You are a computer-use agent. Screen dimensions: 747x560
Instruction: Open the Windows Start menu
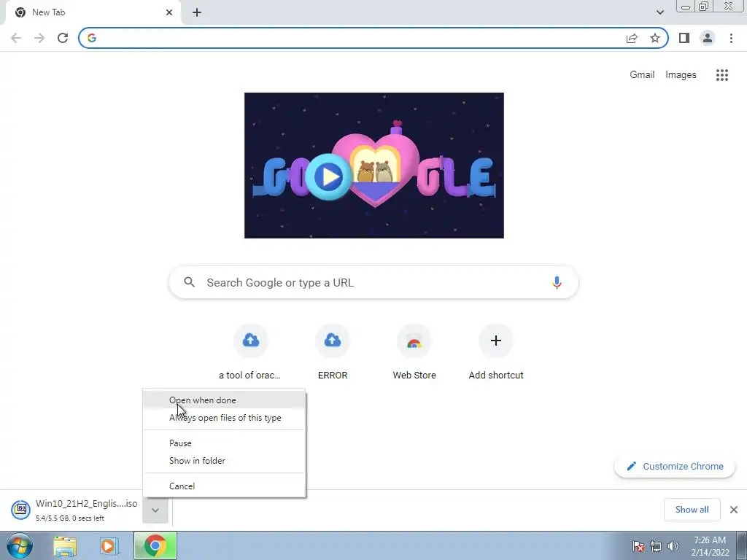20,546
